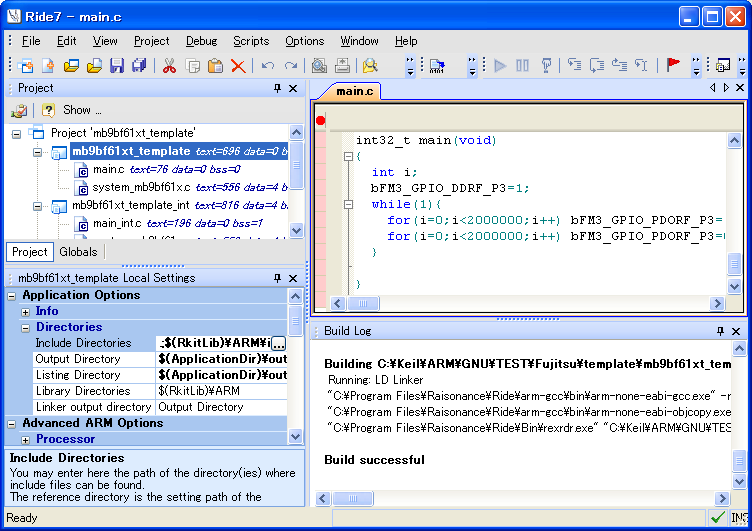Screen dimensions: 752x531
Task: Click the next document tab arrow
Action: [726, 87]
